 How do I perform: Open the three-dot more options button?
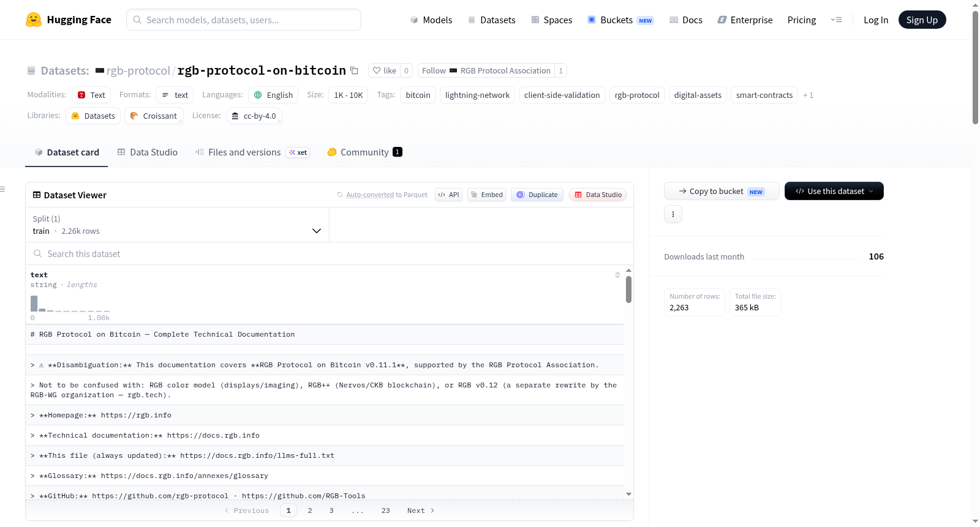point(673,214)
